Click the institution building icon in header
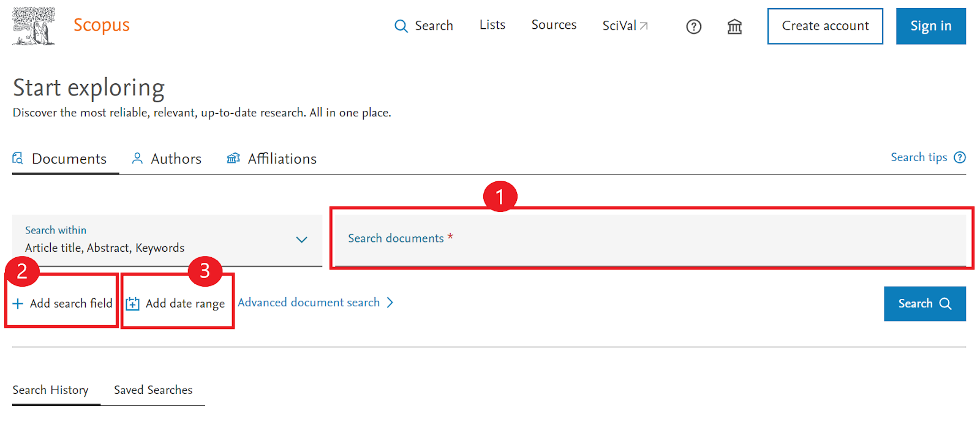 [734, 26]
